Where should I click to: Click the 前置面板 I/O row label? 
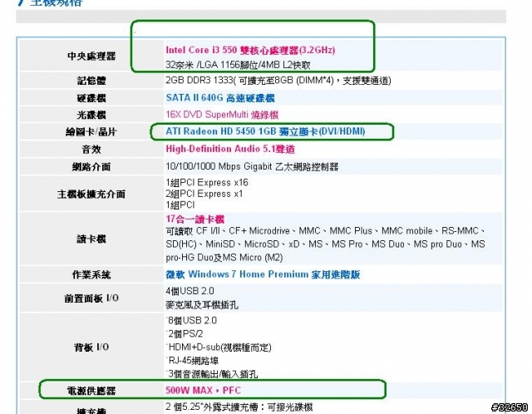91,298
